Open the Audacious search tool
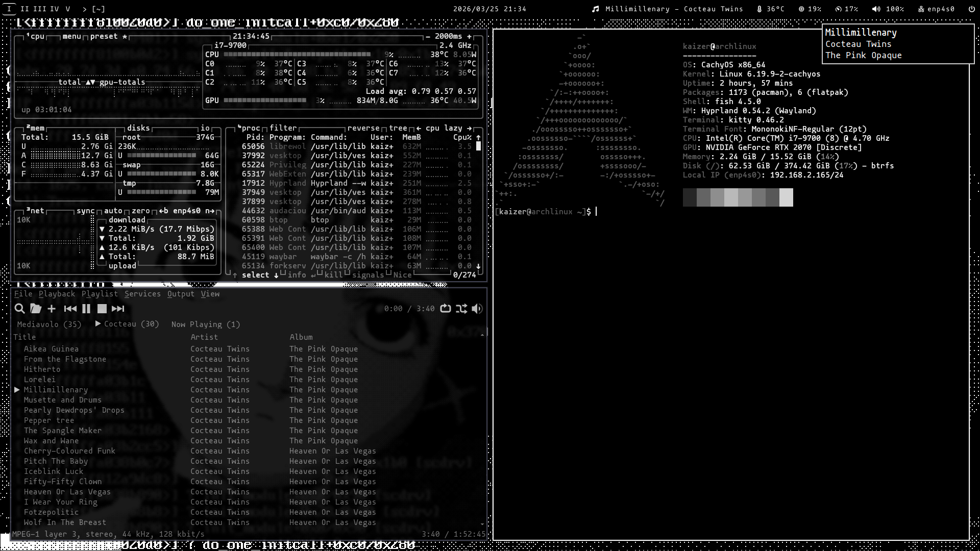 tap(19, 309)
